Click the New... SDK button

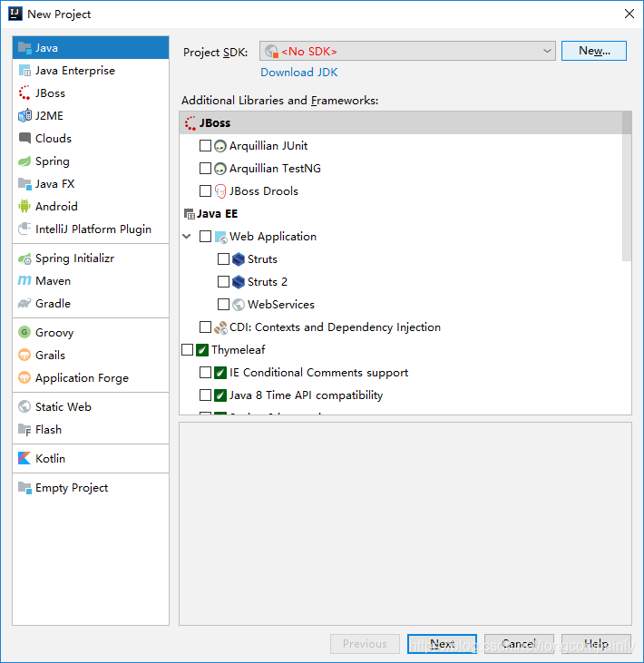coord(594,51)
